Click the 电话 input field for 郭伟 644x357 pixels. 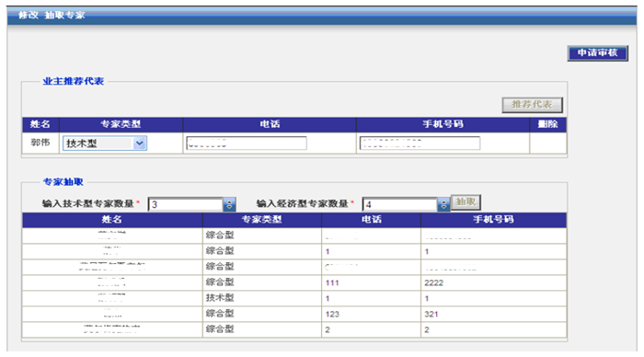tap(247, 144)
